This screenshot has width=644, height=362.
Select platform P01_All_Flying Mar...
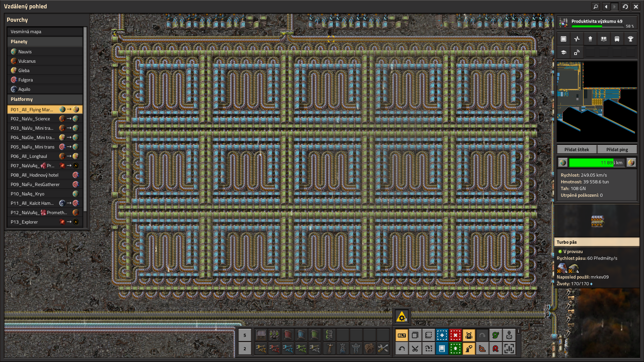45,109
